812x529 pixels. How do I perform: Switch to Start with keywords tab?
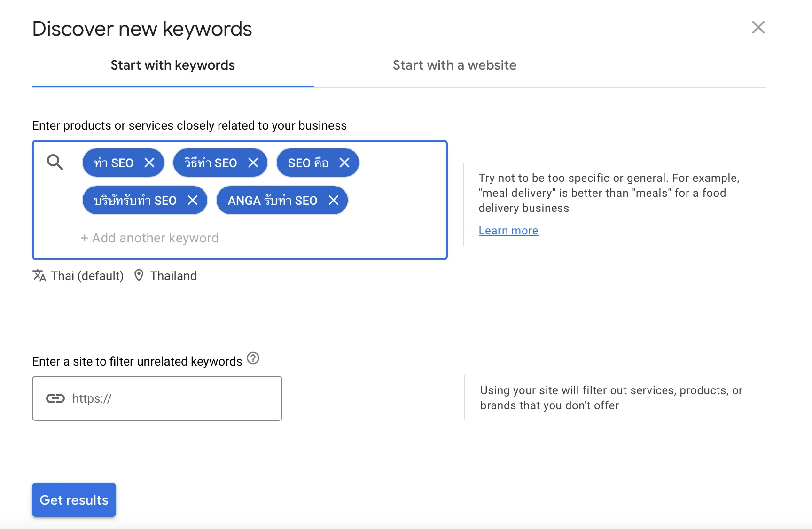(x=173, y=65)
